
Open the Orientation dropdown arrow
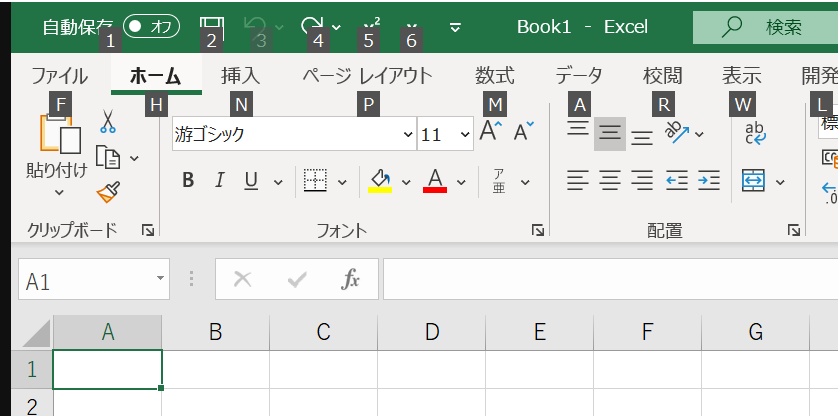coord(700,134)
